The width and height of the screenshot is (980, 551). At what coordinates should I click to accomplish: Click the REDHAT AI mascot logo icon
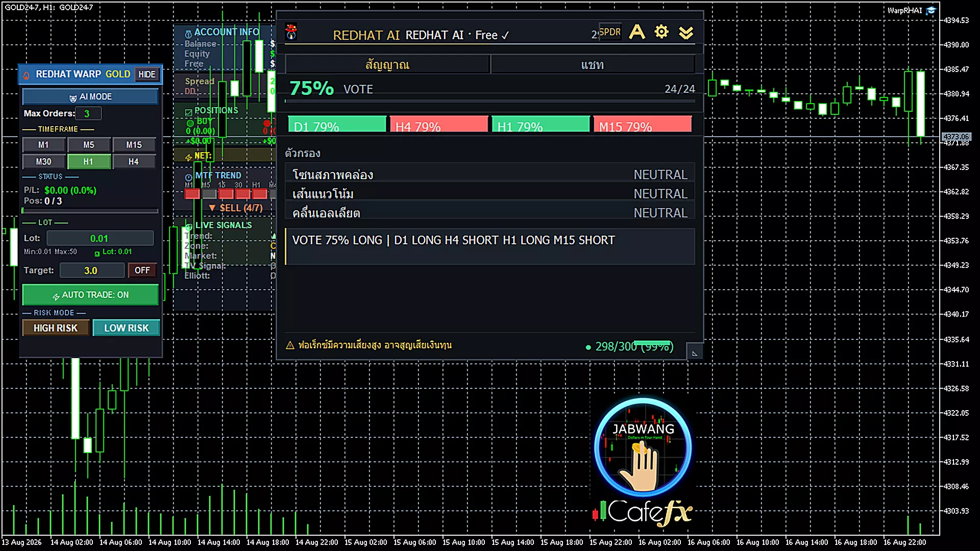[x=291, y=32]
